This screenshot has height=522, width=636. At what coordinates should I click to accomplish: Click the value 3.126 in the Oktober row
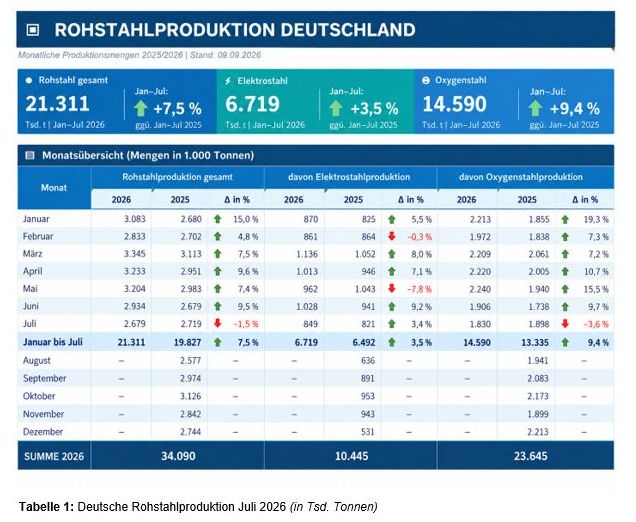point(191,396)
